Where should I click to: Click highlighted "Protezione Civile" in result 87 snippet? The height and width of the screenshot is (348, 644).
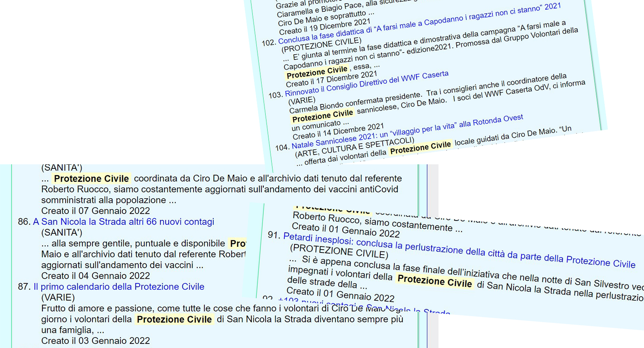pos(174,319)
